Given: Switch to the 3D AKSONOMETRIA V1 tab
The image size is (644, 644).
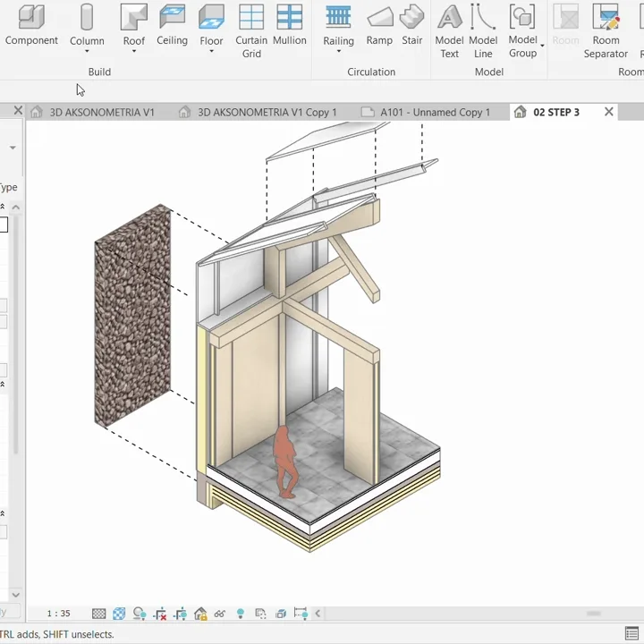Looking at the screenshot, I should coord(101,112).
